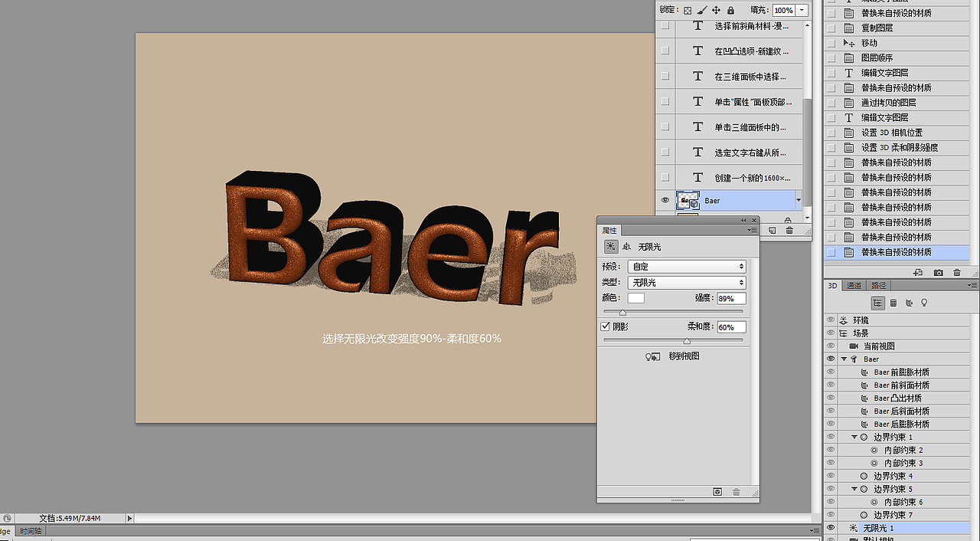Click Baer 3D layer thumbnail
The image size is (980, 541).
688,201
